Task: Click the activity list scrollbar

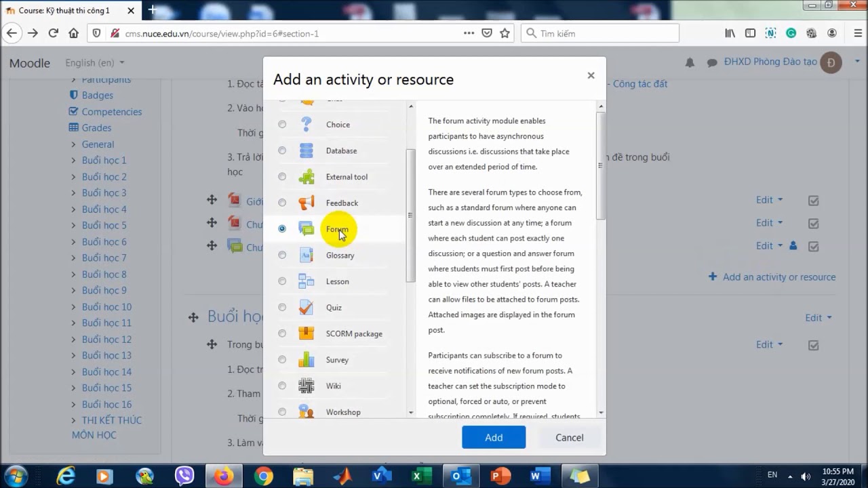Action: [x=410, y=216]
